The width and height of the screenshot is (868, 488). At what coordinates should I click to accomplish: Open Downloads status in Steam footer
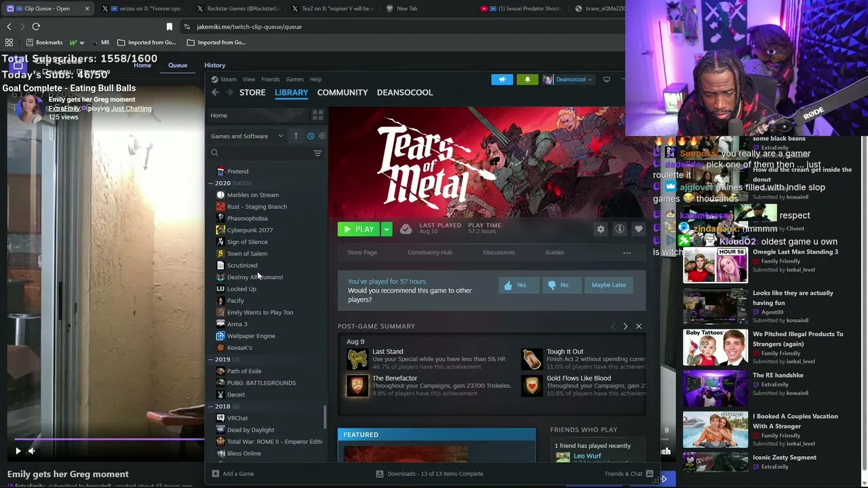click(x=430, y=474)
